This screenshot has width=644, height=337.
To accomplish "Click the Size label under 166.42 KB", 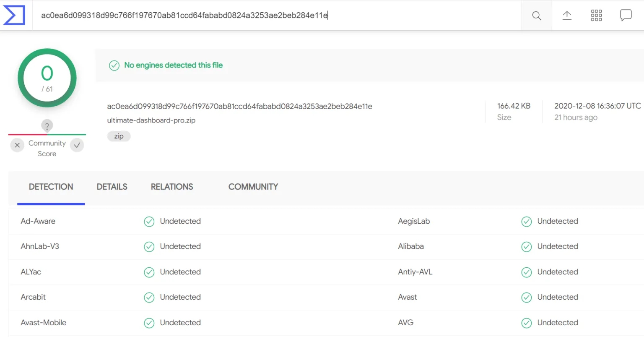I will 504,118.
